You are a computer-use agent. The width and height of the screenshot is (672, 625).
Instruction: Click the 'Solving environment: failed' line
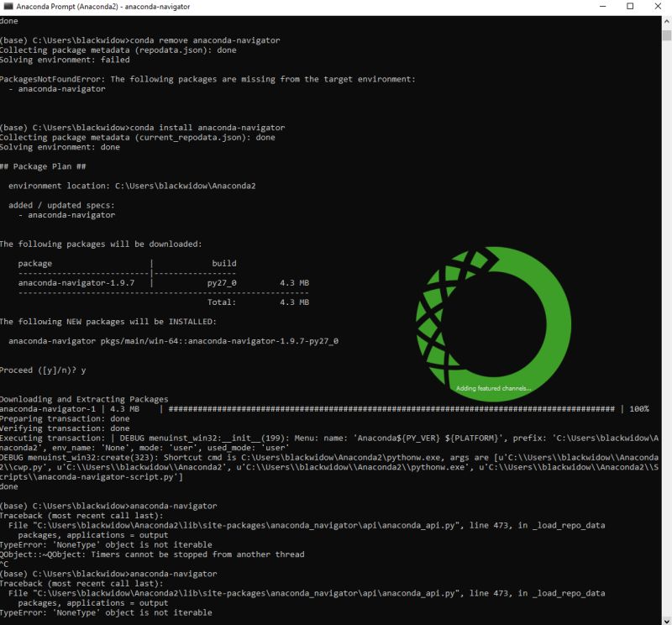click(x=65, y=60)
